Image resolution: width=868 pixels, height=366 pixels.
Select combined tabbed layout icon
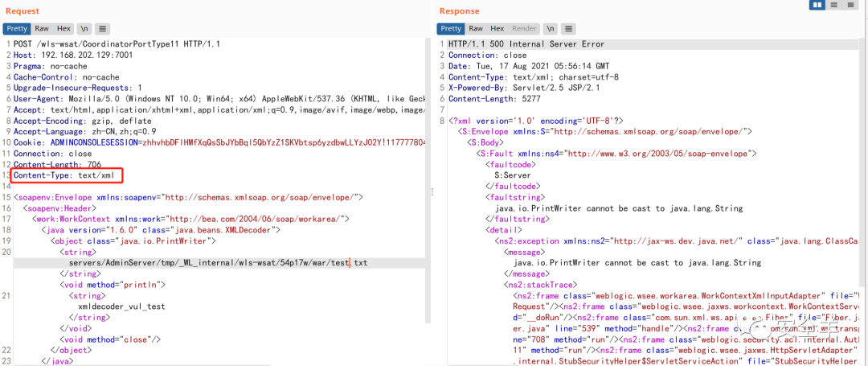850,5
